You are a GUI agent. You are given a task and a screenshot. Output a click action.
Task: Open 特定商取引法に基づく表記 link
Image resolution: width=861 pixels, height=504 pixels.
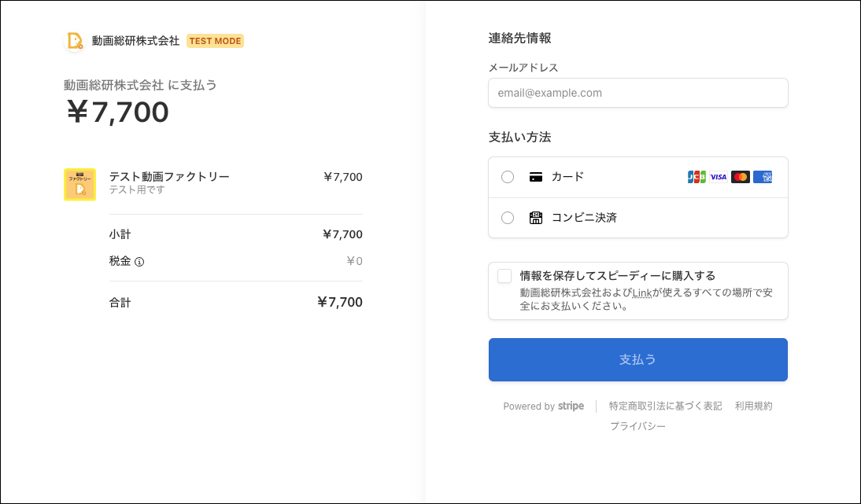665,407
